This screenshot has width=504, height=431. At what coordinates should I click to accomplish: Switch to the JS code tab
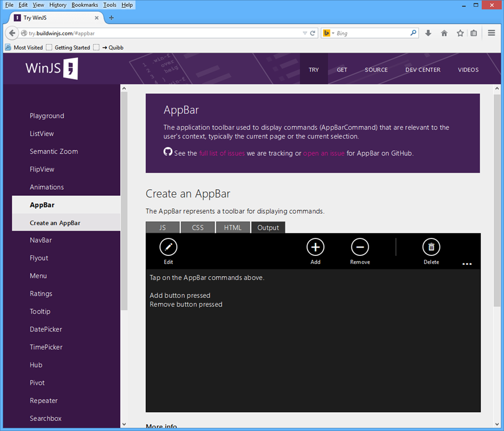pos(163,227)
